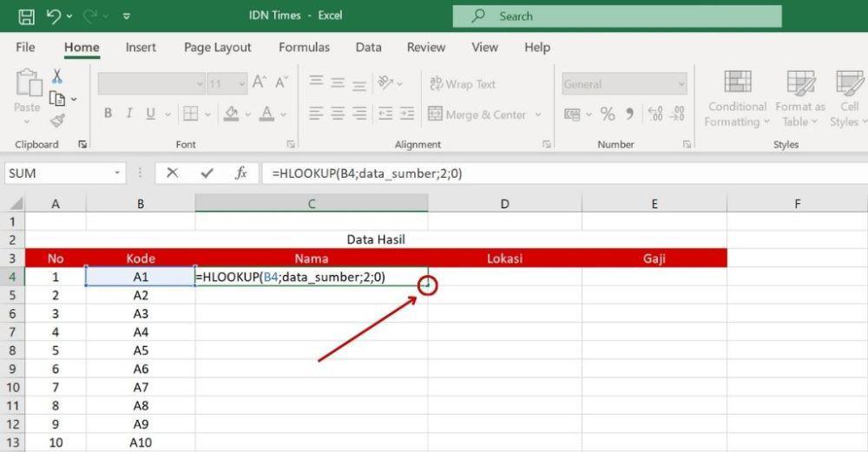Click the Insert Function fx icon
Image resolution: width=868 pixels, height=452 pixels.
pos(240,174)
